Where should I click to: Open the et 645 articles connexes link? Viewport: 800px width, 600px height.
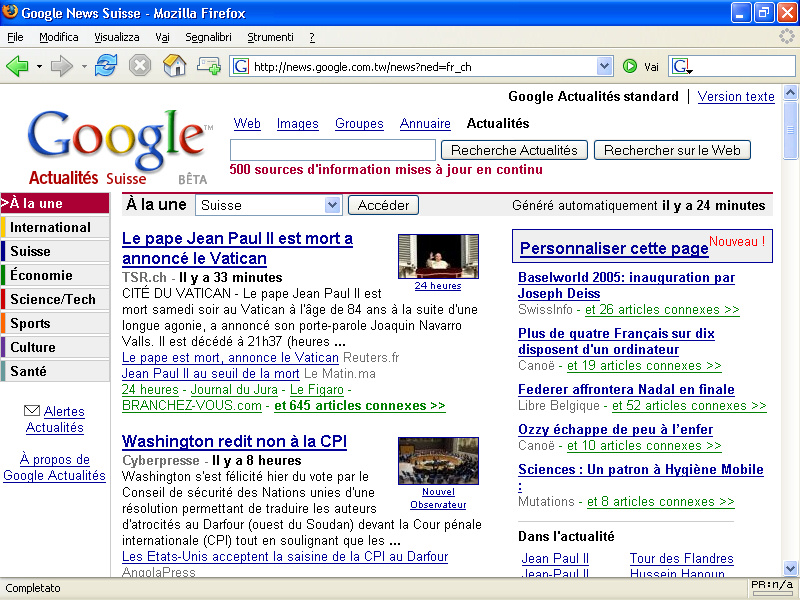point(360,406)
